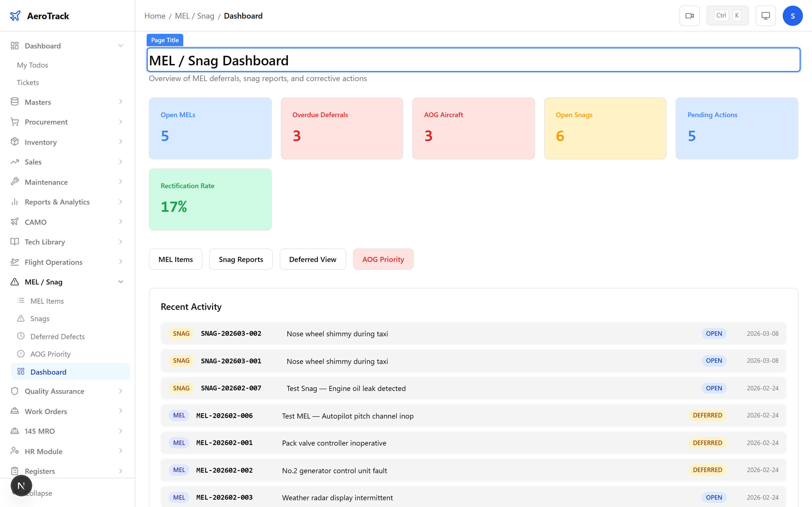The height and width of the screenshot is (507, 812).
Task: Select the Deferred Defects clock icon
Action: [x=21, y=336]
